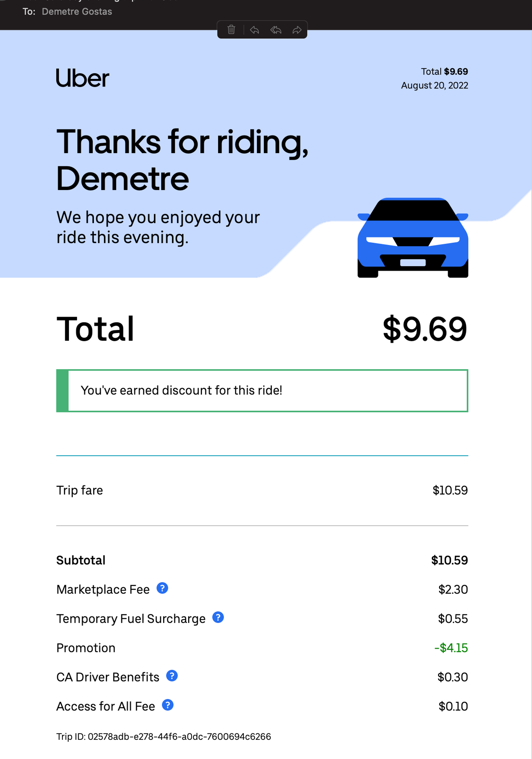Screen dimensions: 532x759
Task: Reply all using the double-arrow icon
Action: [276, 30]
